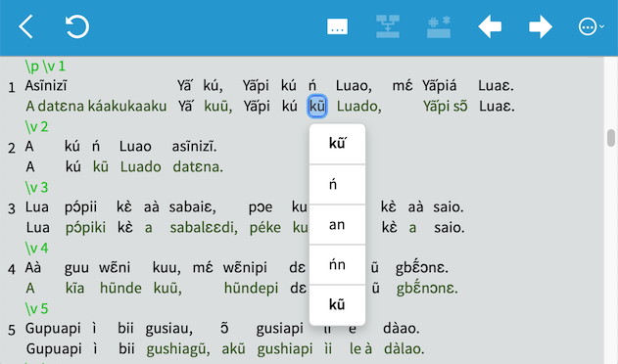Click the '\v 3' marker
Screen dimensions: 618x364
click(x=36, y=188)
